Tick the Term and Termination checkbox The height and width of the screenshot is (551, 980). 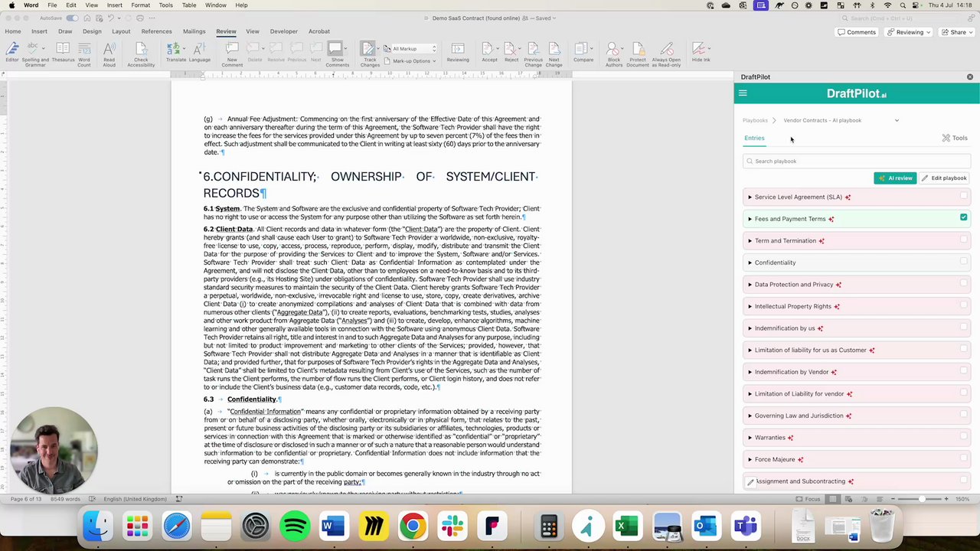click(x=963, y=240)
